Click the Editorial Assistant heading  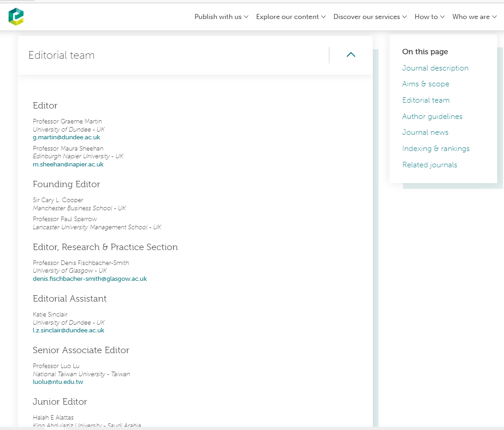coord(69,299)
